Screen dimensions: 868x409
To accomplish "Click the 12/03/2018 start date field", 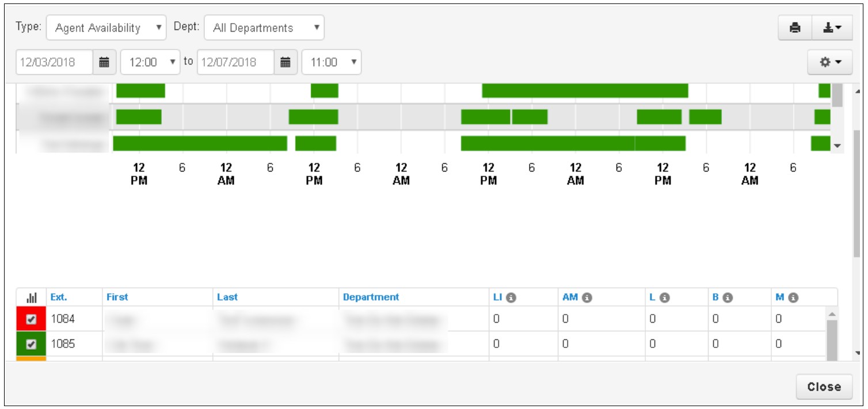I will click(x=55, y=62).
